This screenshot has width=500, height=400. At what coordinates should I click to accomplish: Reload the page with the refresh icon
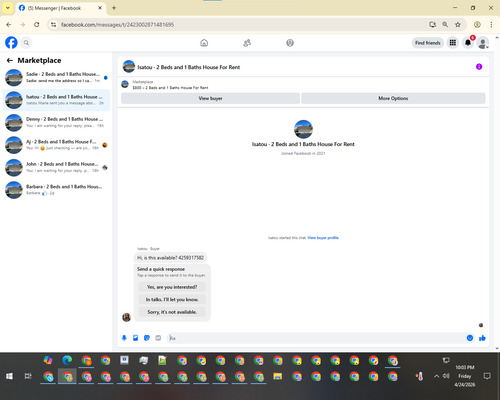(37, 25)
